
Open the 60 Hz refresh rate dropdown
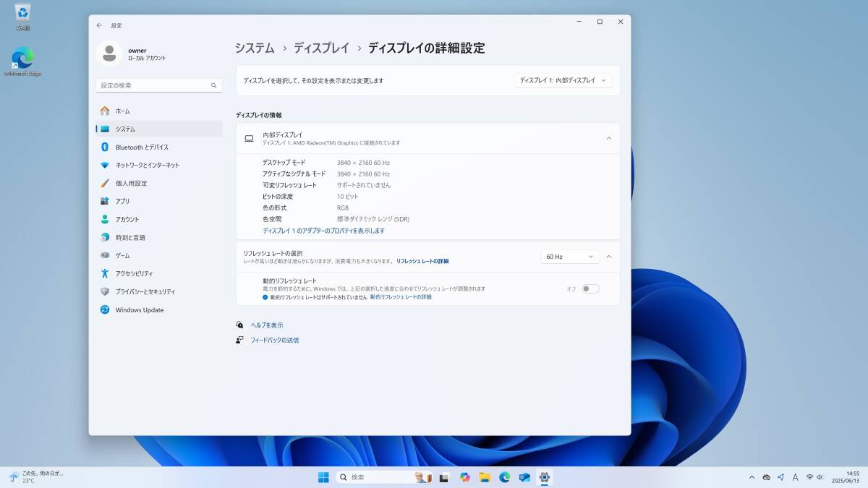(x=569, y=256)
